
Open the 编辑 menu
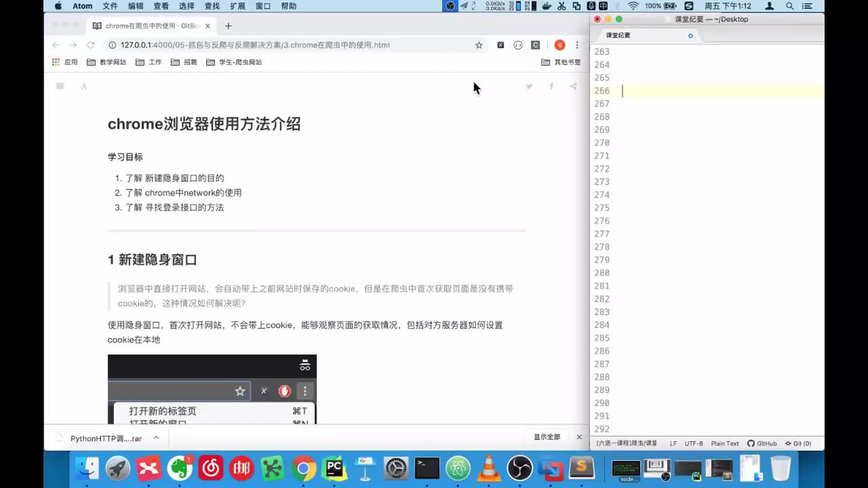[136, 6]
